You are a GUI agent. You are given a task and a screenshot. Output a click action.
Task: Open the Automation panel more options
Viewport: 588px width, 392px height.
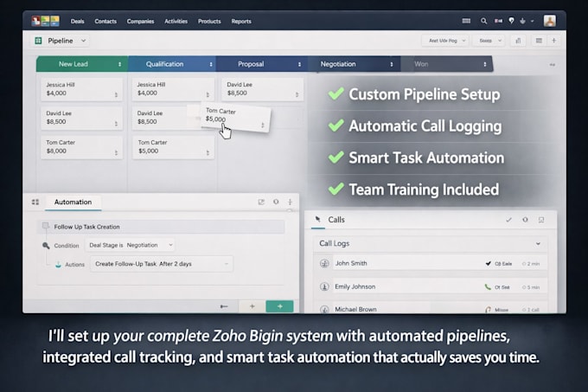point(290,202)
